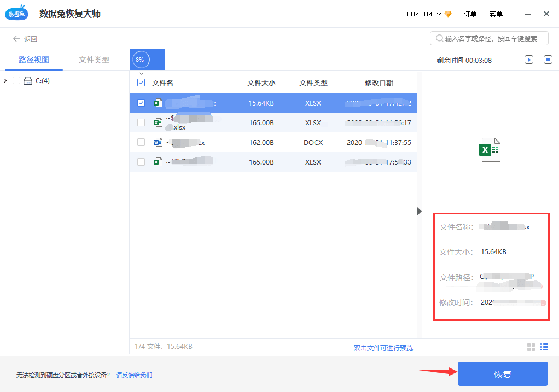559x392 pixels.
Task: Sort by the 修改日期 column header
Action: [379, 83]
